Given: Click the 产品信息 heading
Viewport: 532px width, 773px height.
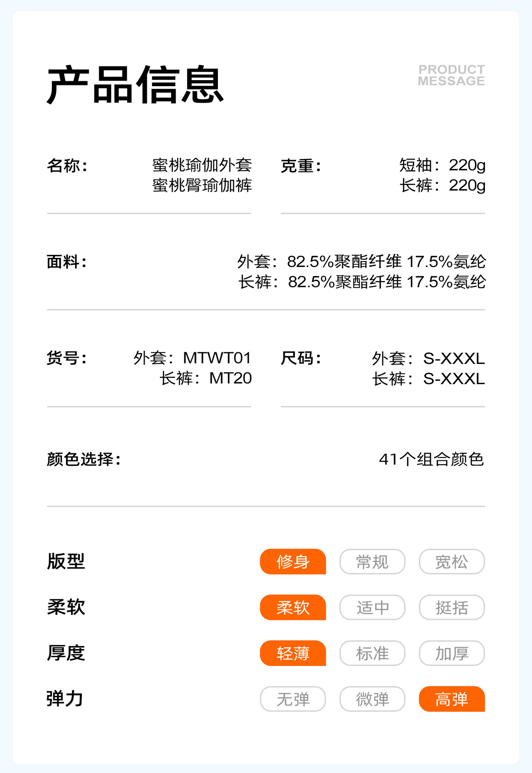Looking at the screenshot, I should 135,85.
